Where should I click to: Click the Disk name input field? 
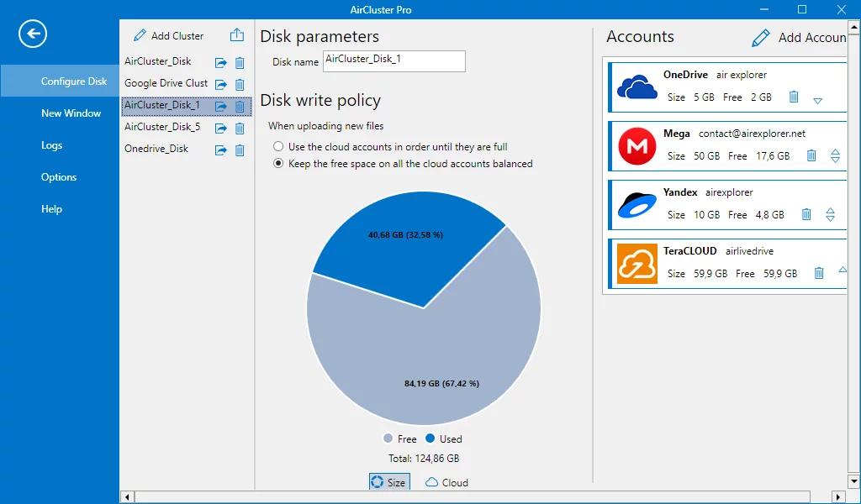(394, 61)
